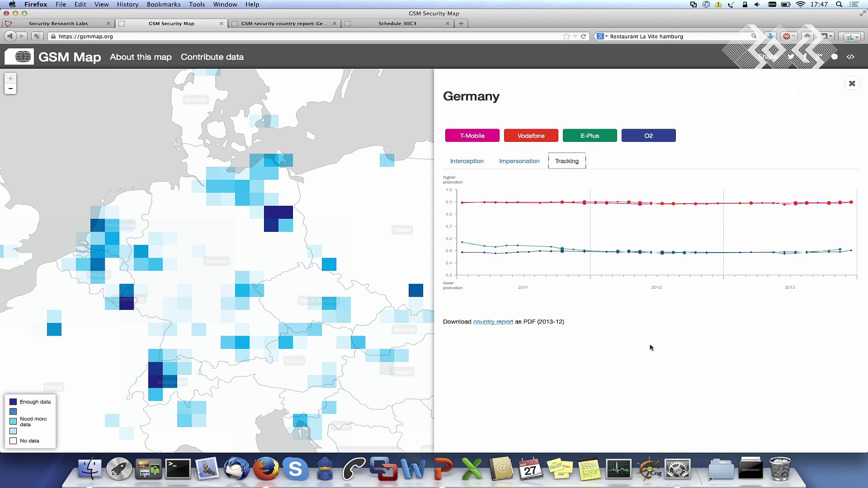
Task: Open Launchpad from the dock
Action: tap(119, 469)
